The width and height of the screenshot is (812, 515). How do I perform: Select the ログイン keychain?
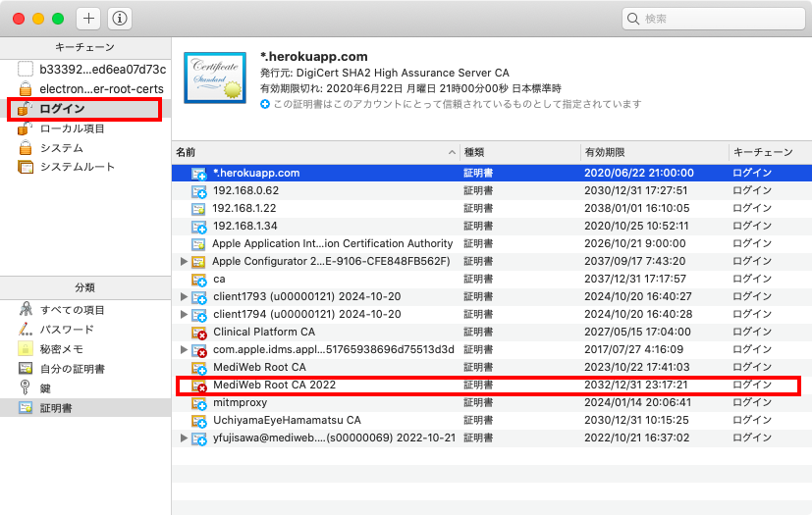85,109
